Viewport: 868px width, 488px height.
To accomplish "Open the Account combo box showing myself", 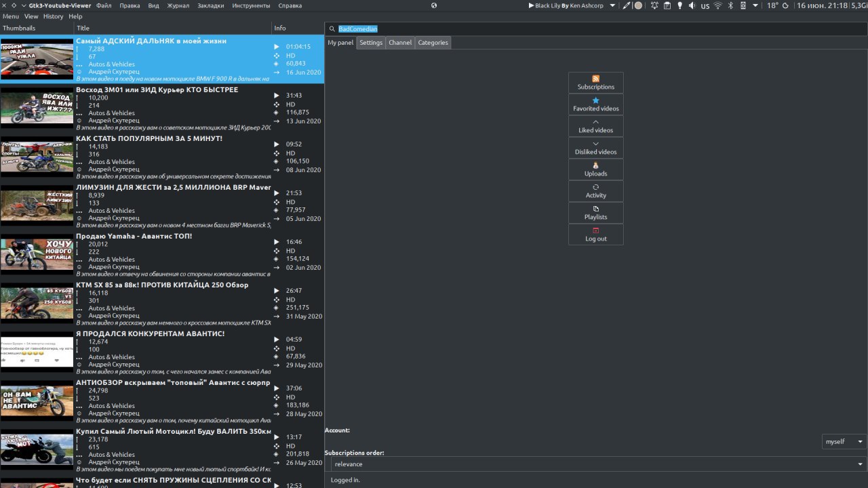I will click(x=844, y=441).
